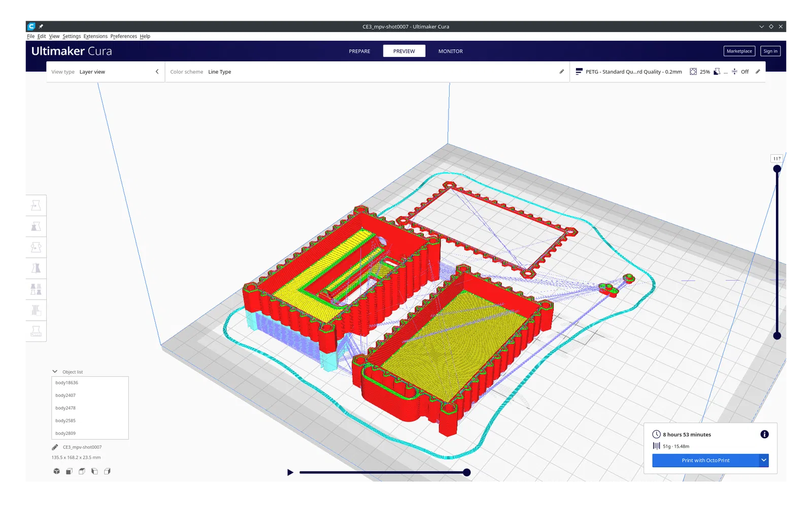Click the adhesion icon next to Off

(734, 72)
